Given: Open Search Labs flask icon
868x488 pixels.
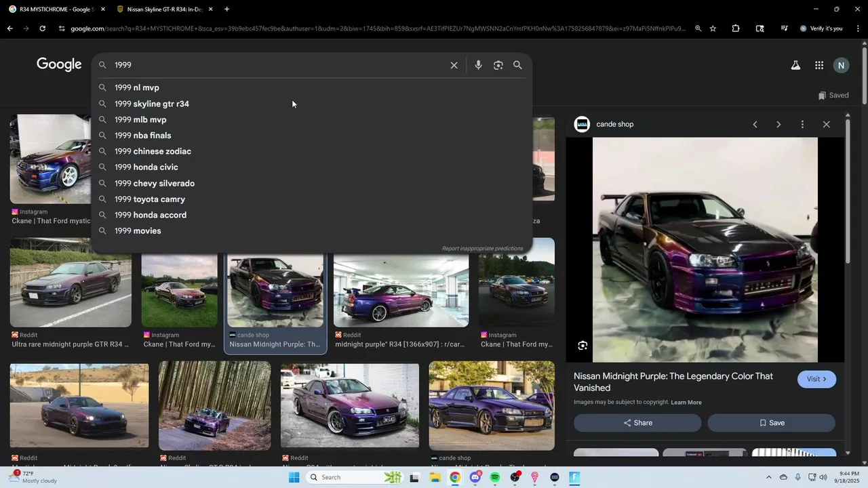Looking at the screenshot, I should point(795,65).
